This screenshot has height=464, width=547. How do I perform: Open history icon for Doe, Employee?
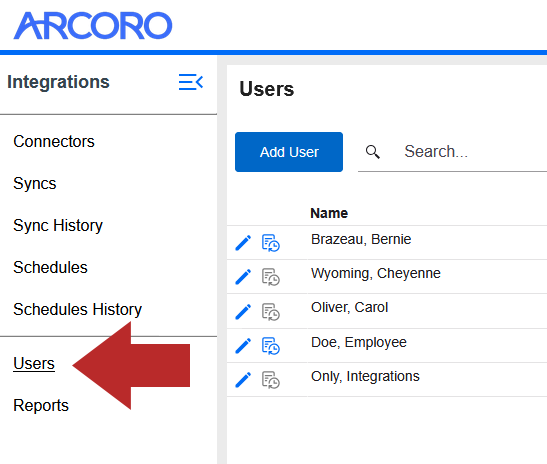point(271,346)
